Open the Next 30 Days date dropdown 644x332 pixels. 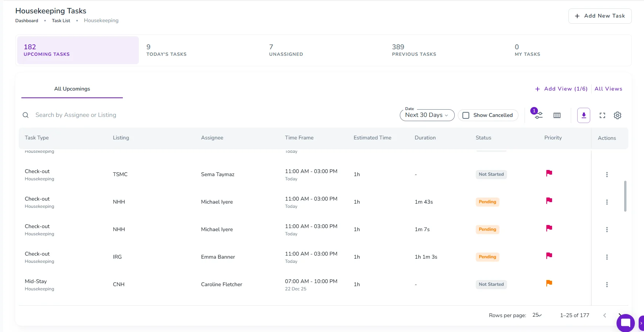[x=427, y=115]
